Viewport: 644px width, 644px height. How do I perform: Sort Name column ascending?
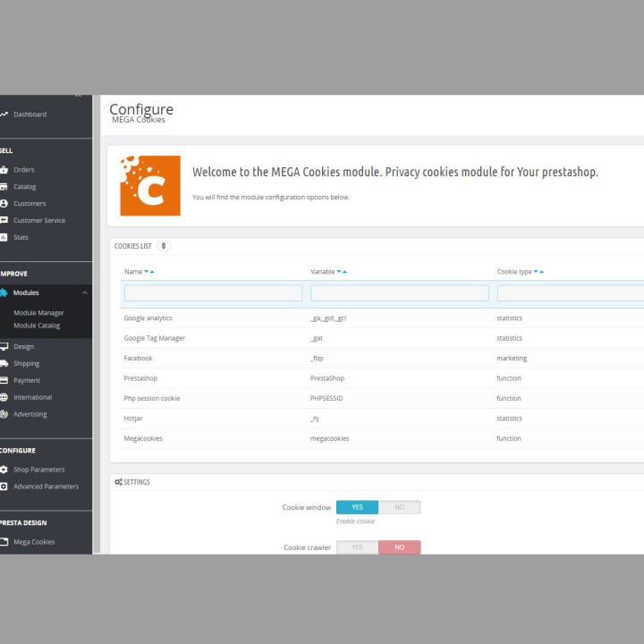pyautogui.click(x=152, y=272)
